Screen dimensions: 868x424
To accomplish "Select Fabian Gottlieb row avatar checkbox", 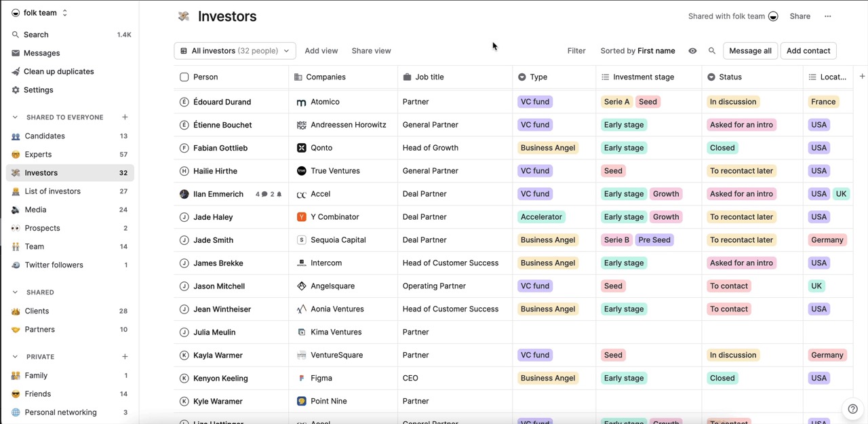I will tap(184, 148).
